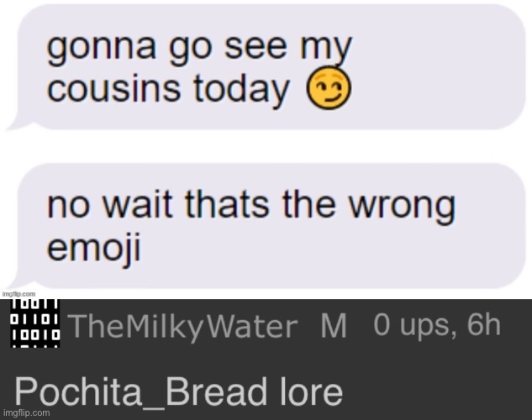This screenshot has height=420, width=532.
Task: Click the 6h comment timestamp
Action: pyautogui.click(x=484, y=324)
